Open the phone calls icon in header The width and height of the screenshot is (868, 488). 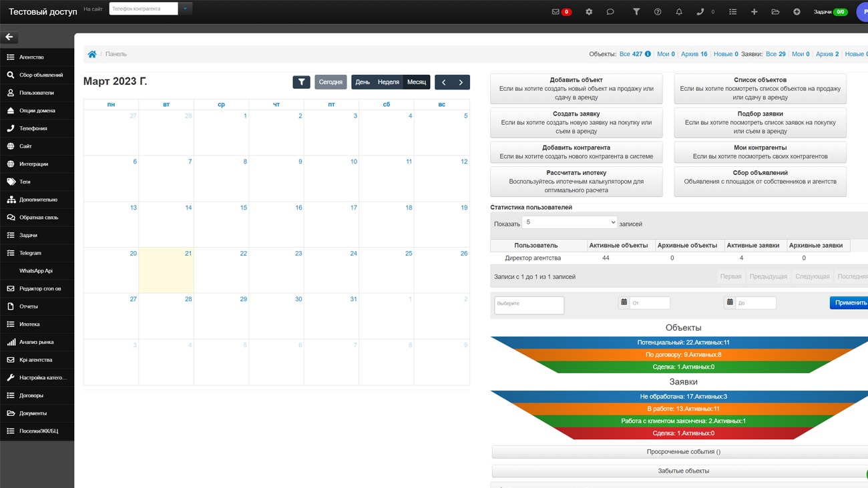[x=700, y=12]
